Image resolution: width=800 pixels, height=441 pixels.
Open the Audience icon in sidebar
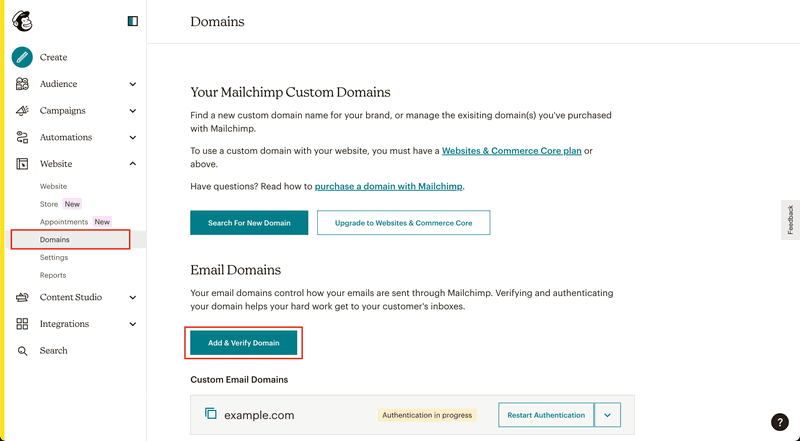tap(22, 84)
